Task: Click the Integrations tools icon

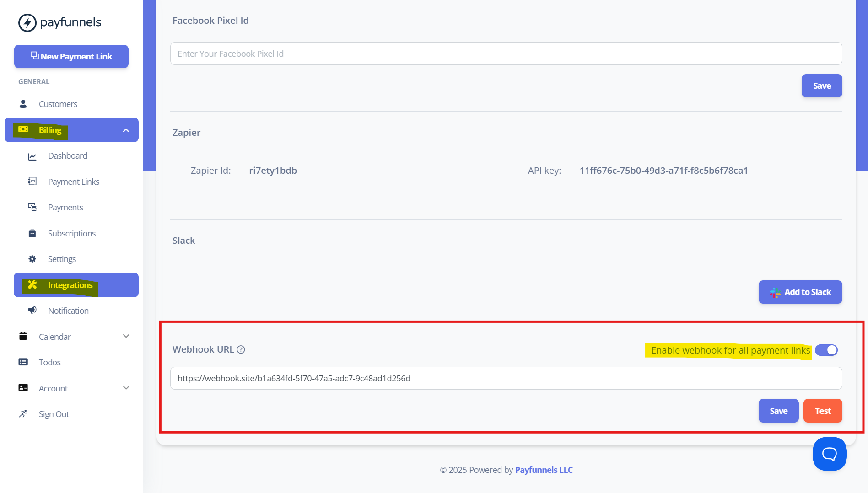Action: click(32, 284)
